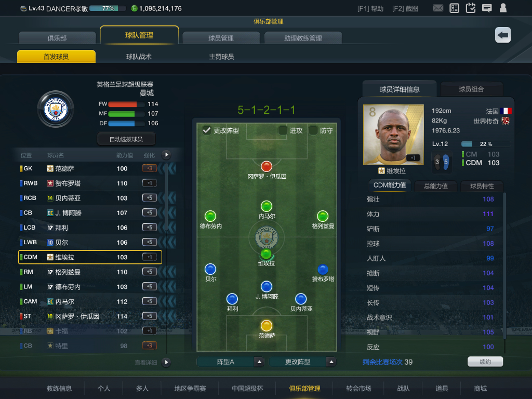Enable the 防守 checkbox
The image size is (532, 399).
point(313,130)
